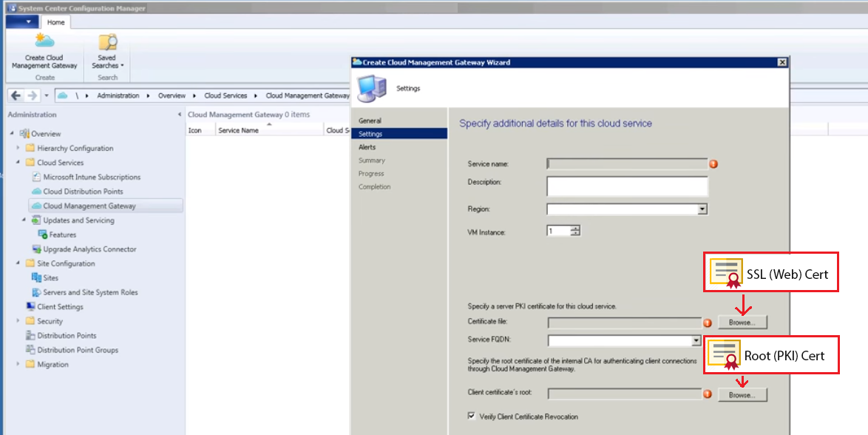This screenshot has width=868, height=435.
Task: Click the Migration folder icon
Action: [x=30, y=364]
